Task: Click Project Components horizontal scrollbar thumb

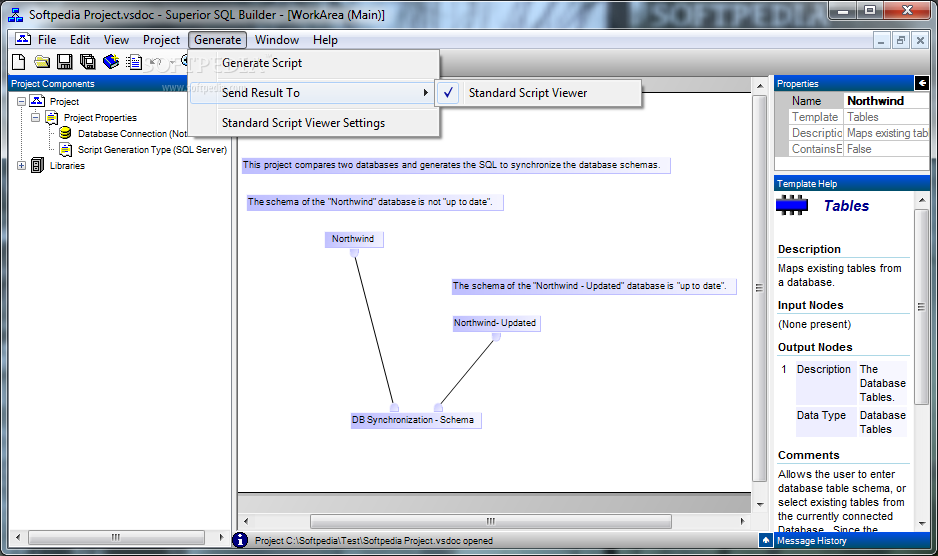Action: [116, 537]
